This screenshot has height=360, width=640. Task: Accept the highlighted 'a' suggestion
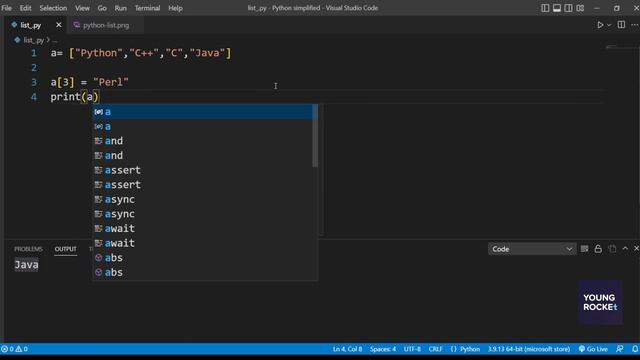click(204, 112)
